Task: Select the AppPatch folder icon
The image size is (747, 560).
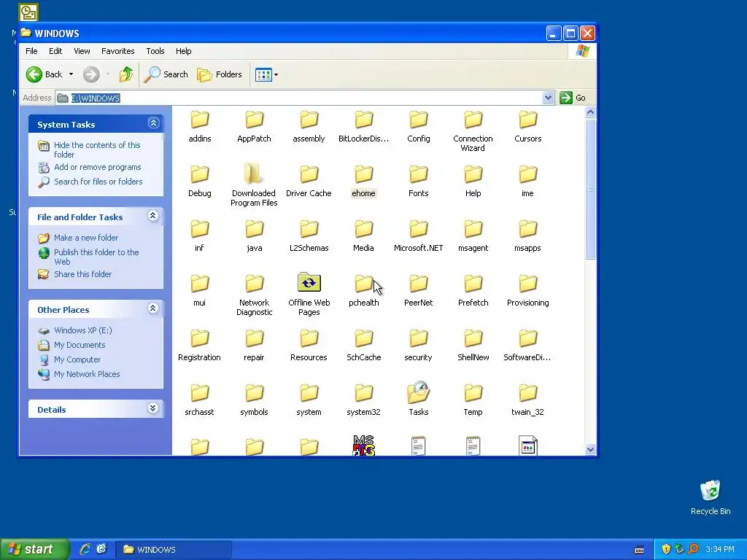Action: tap(255, 120)
